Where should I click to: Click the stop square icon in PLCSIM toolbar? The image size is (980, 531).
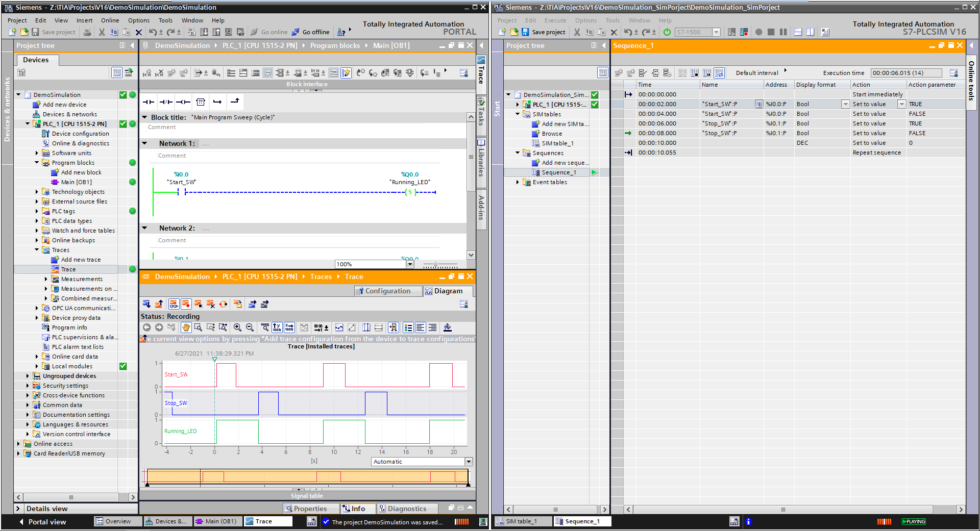click(x=771, y=32)
